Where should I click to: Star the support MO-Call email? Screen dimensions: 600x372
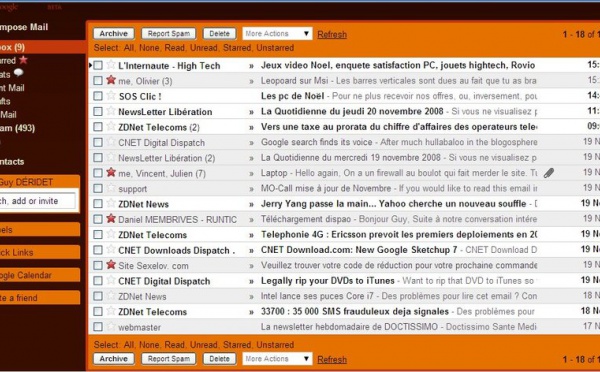tap(111, 188)
